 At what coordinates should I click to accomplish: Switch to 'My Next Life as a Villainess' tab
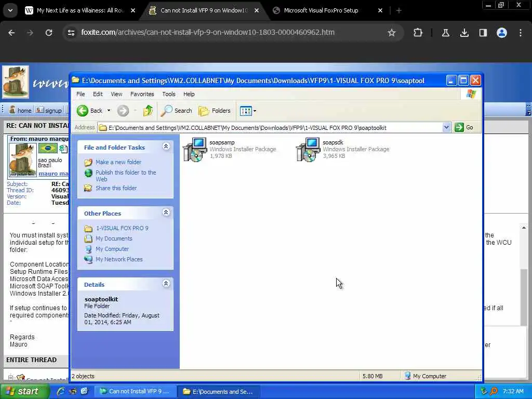pyautogui.click(x=80, y=10)
